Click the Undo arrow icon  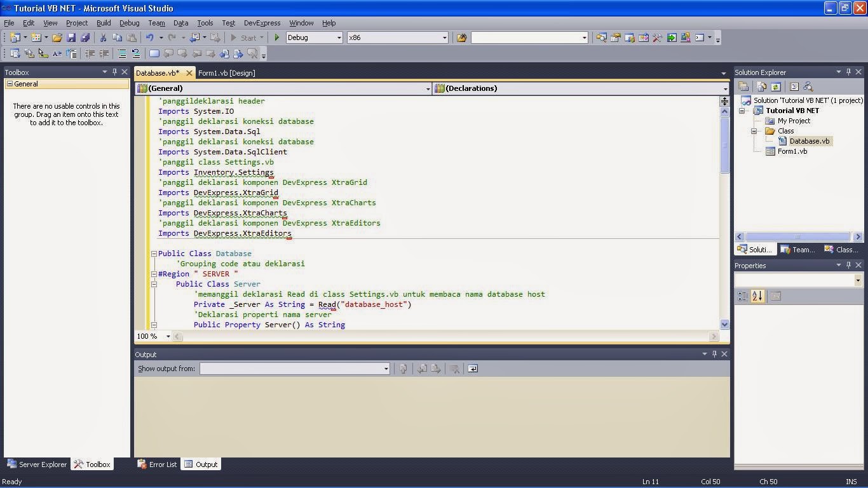coord(150,38)
